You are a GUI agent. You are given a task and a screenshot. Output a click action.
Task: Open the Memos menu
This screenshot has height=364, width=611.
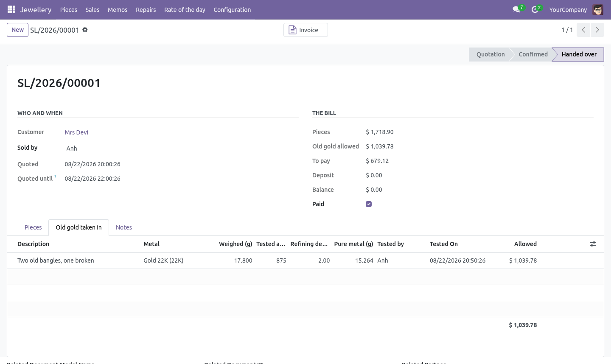tap(118, 9)
